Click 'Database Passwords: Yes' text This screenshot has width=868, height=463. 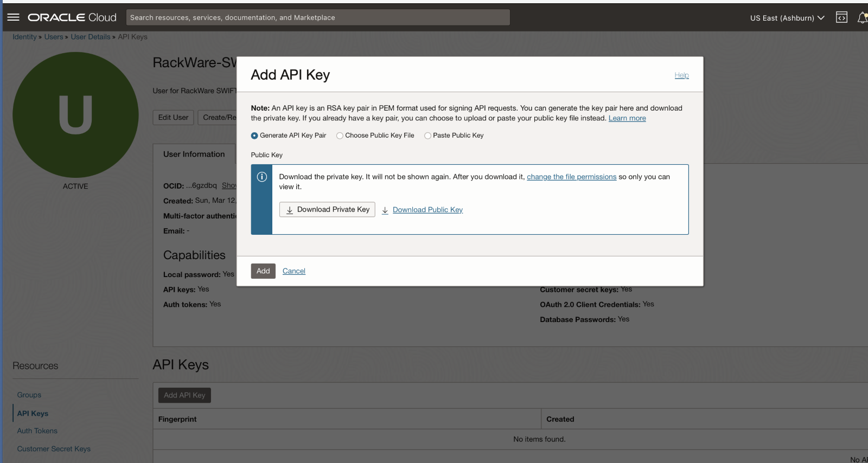coord(584,319)
